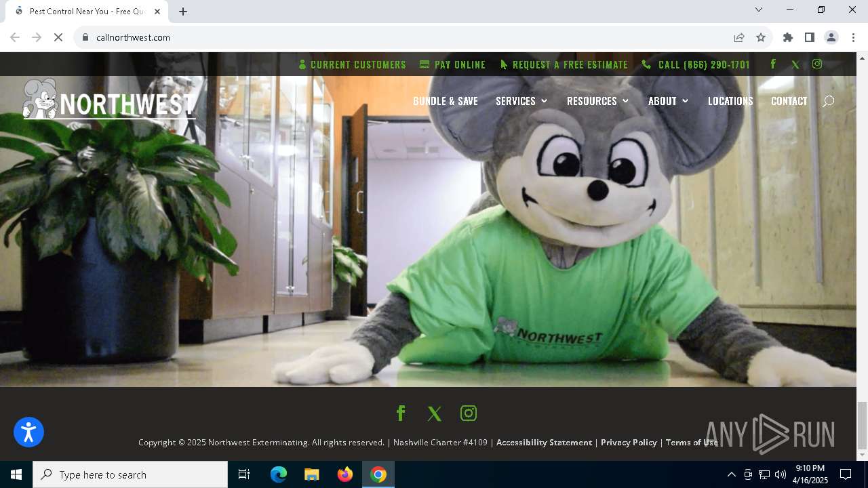
Task: Open Chrome three-dot menu
Action: (x=853, y=37)
